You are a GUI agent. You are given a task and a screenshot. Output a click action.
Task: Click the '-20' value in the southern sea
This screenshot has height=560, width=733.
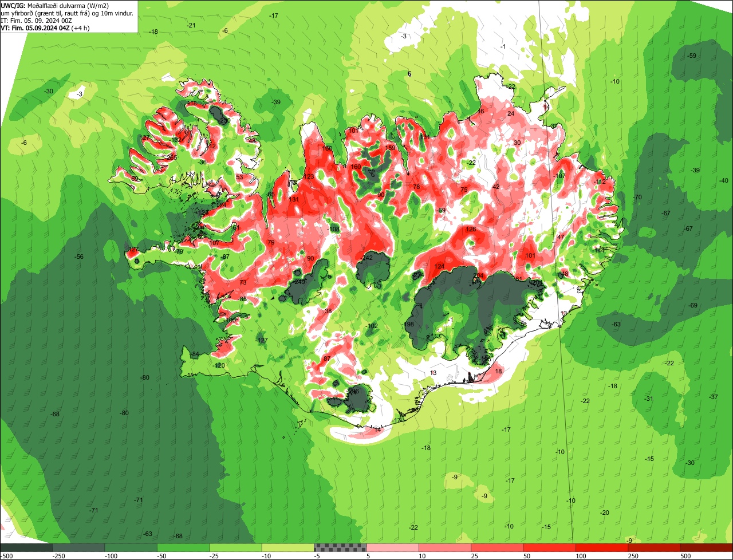pos(605,512)
